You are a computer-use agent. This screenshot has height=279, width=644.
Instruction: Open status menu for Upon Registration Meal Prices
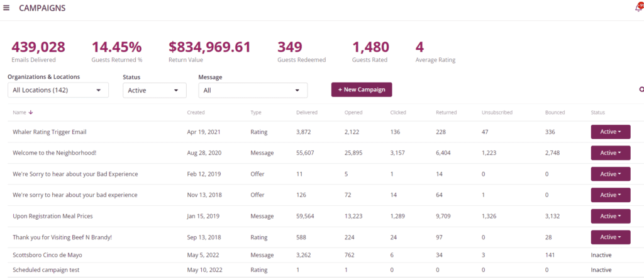610,216
